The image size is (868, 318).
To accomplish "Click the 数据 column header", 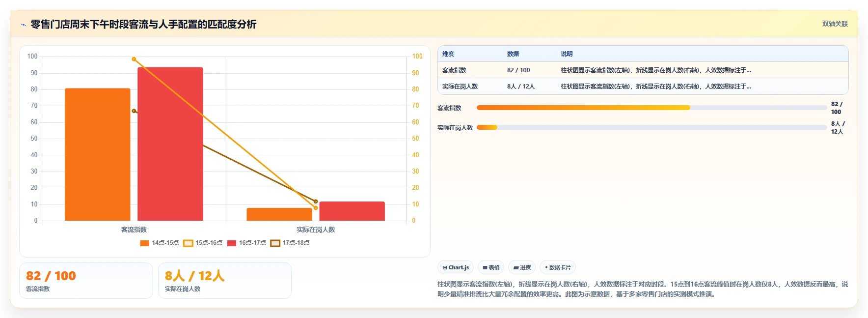I will (513, 54).
